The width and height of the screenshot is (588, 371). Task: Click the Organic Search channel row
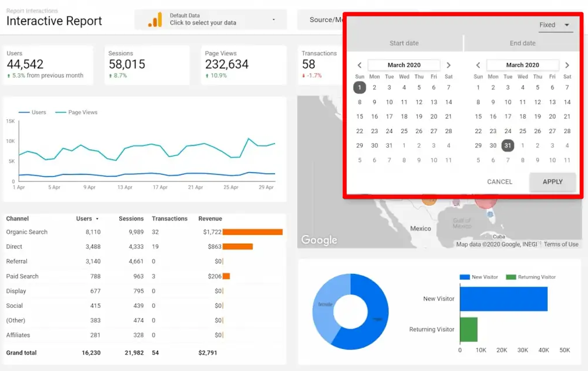click(x=27, y=232)
